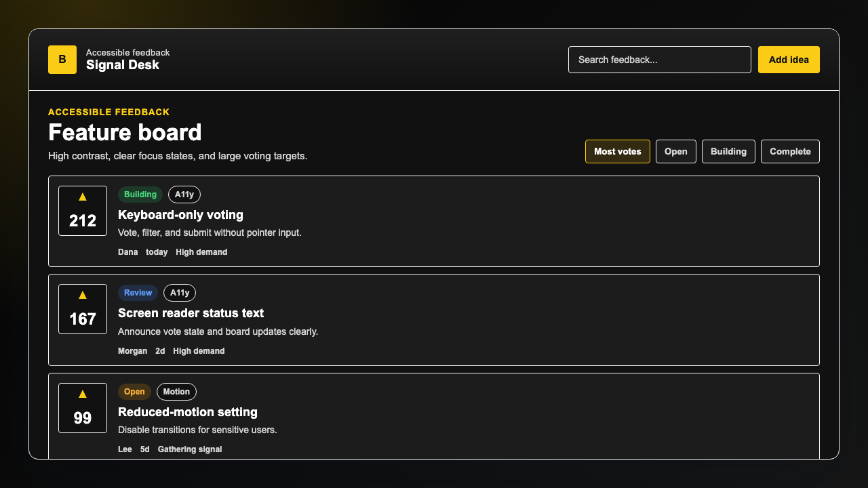
Task: Open the Screen reader status text title
Action: point(191,313)
